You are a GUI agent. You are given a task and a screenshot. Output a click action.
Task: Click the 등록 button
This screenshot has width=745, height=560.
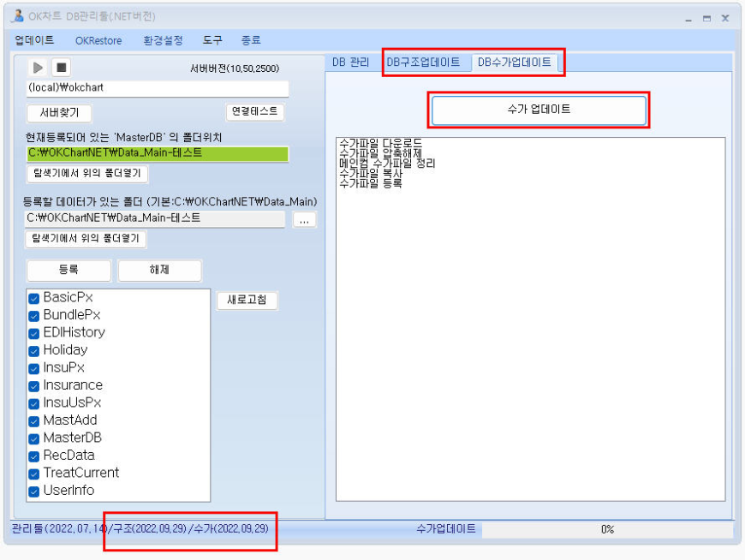pos(69,270)
